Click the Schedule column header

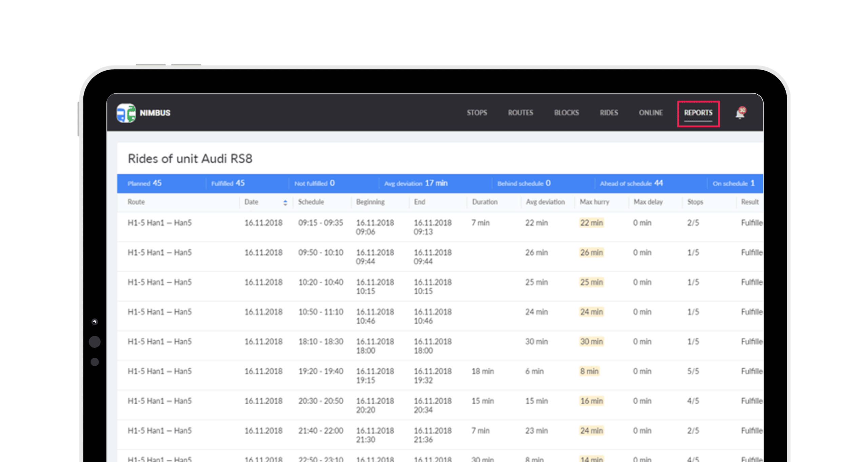coord(311,202)
